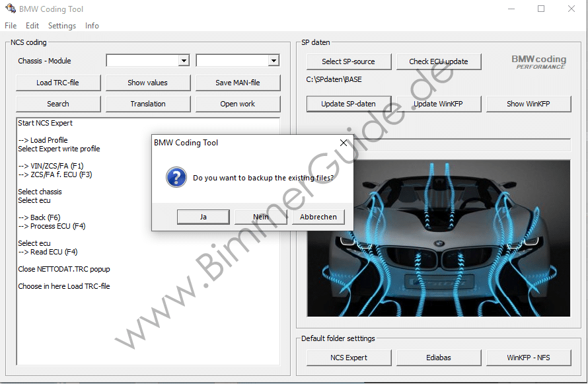Expand the Chassis dropdown
The width and height of the screenshot is (588, 384).
point(184,61)
